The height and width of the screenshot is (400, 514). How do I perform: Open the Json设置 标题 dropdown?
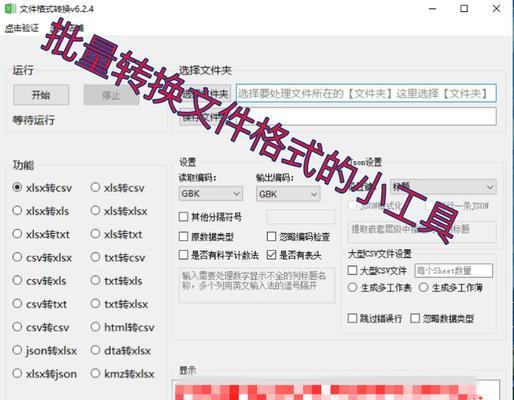[x=443, y=187]
